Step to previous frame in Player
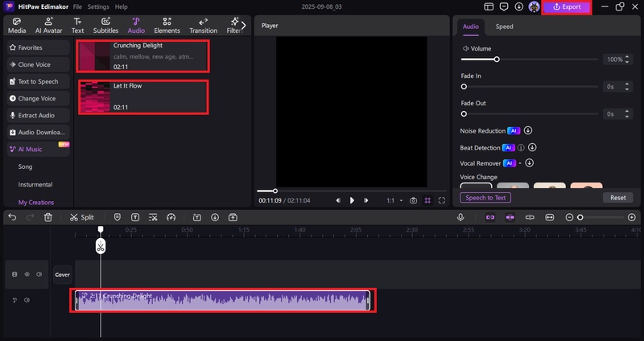The width and height of the screenshot is (644, 341). click(338, 200)
